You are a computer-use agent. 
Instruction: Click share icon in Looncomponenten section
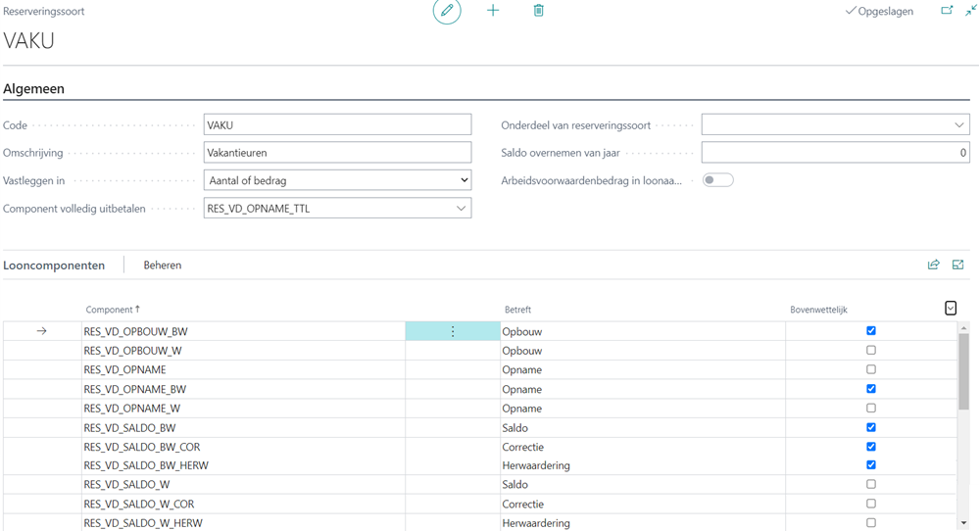point(933,265)
